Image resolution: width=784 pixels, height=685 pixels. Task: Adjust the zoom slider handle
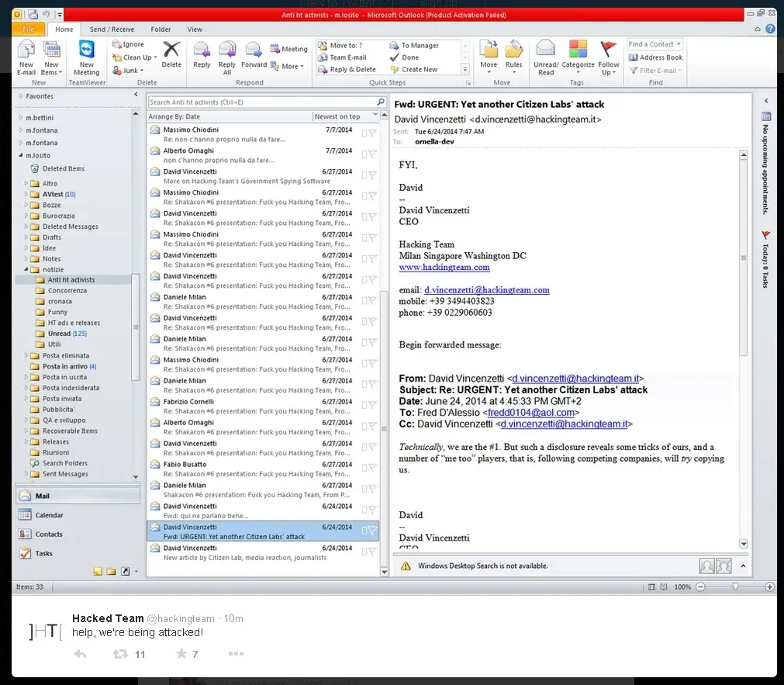pyautogui.click(x=735, y=587)
